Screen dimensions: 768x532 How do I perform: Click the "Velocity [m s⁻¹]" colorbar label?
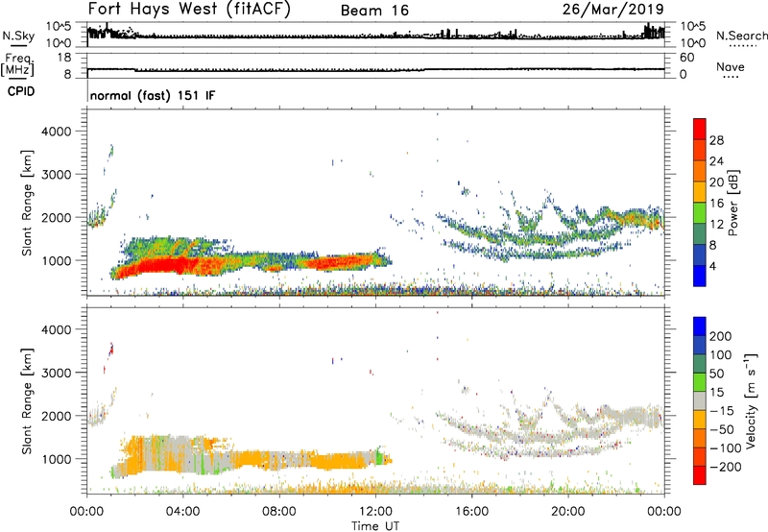click(750, 400)
